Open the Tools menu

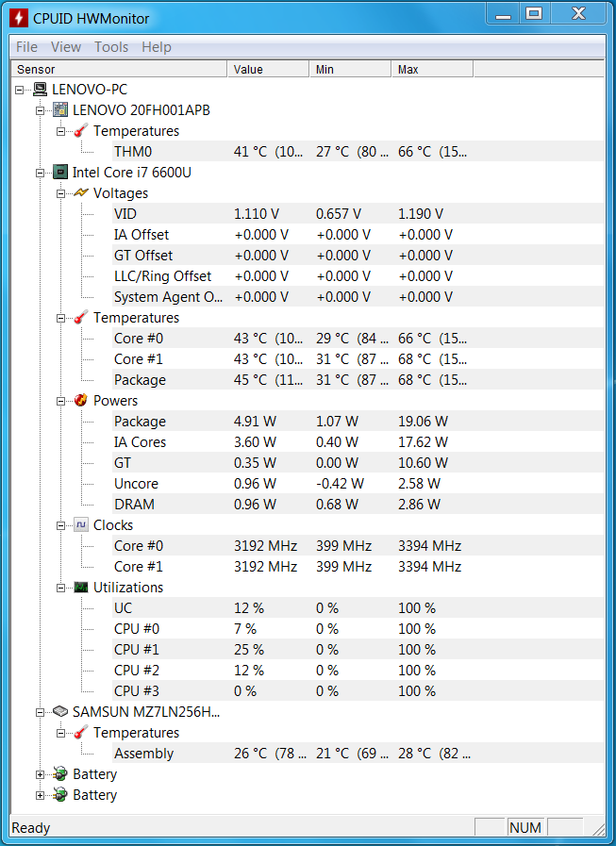click(111, 47)
